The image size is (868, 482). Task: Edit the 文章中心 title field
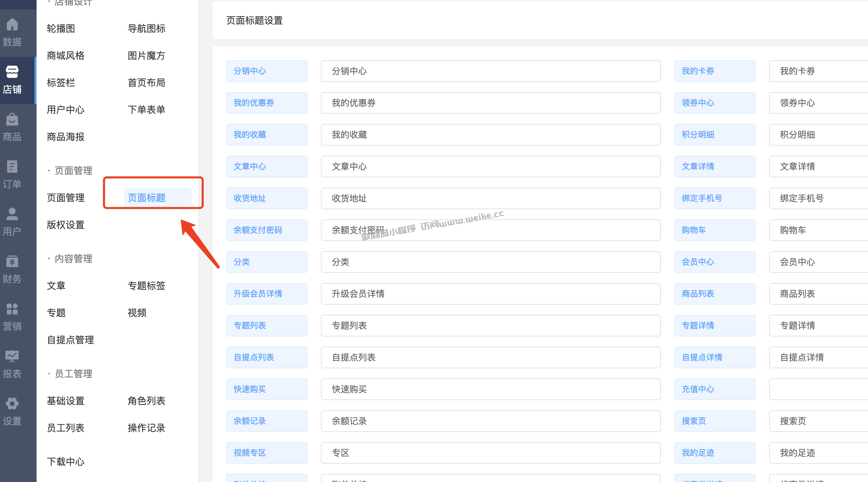pos(491,167)
